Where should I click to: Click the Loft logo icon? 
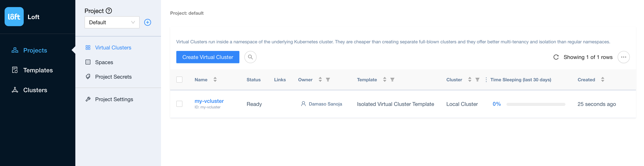[x=14, y=17]
